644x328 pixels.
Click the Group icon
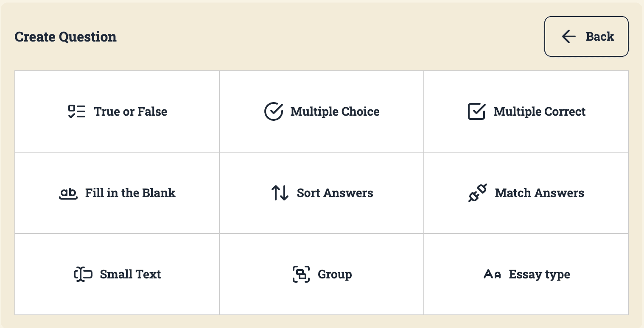pyautogui.click(x=301, y=274)
